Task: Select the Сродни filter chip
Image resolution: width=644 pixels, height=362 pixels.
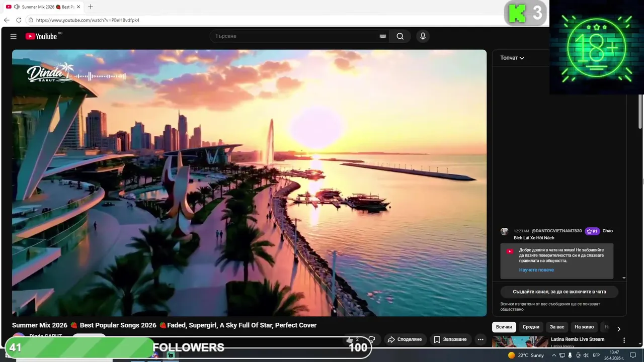Action: coord(531,327)
